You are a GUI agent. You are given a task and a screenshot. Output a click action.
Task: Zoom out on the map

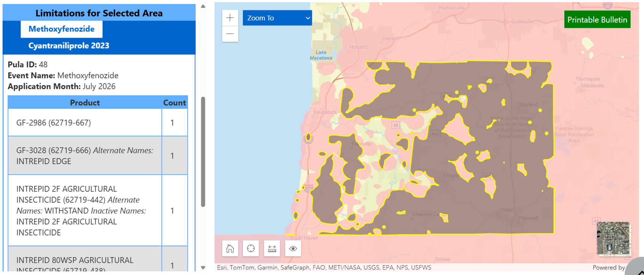(x=230, y=34)
